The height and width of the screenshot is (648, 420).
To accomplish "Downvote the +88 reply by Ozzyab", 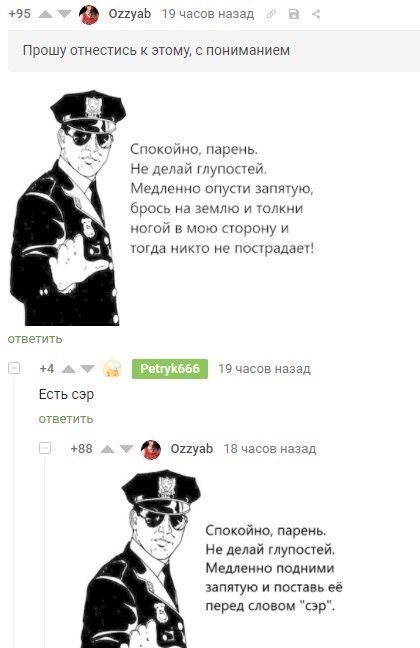I will click(x=126, y=449).
